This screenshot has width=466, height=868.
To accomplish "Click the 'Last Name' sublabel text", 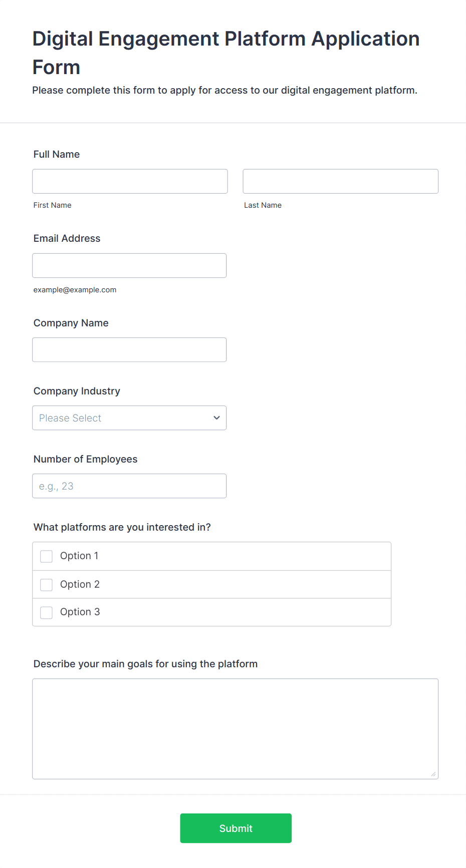I will [263, 205].
